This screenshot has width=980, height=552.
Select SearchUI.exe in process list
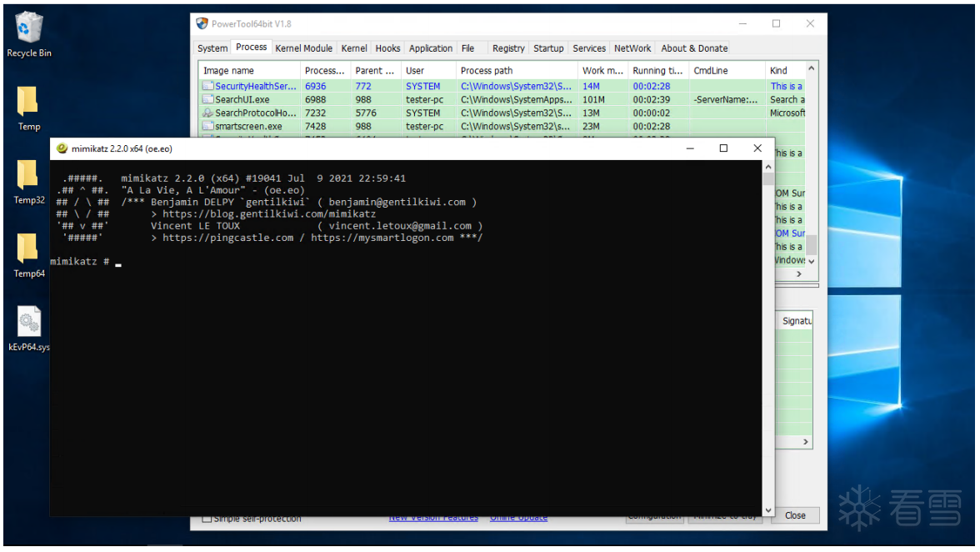[242, 99]
